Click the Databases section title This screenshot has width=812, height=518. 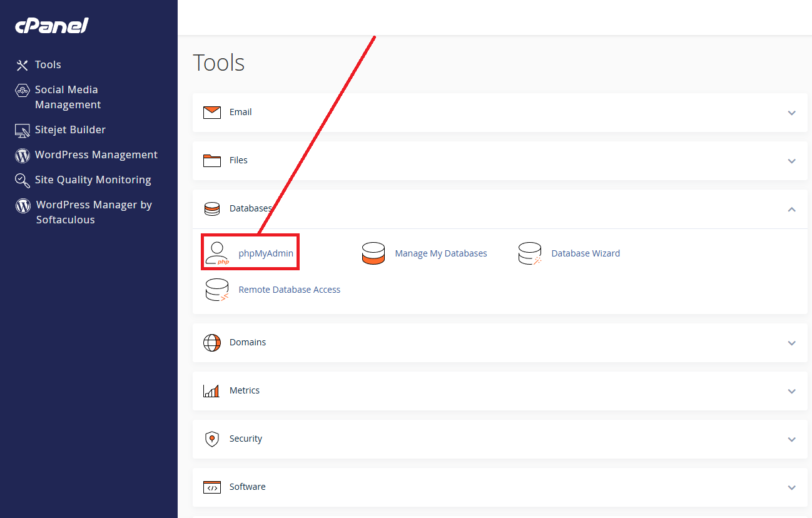point(251,209)
